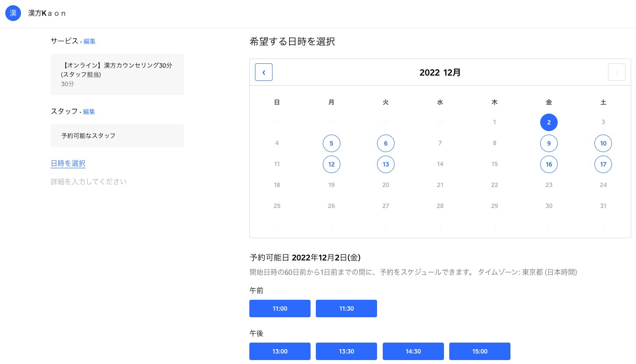This screenshot has width=636, height=364.
Task: Select December 13 on the calendar
Action: (385, 164)
